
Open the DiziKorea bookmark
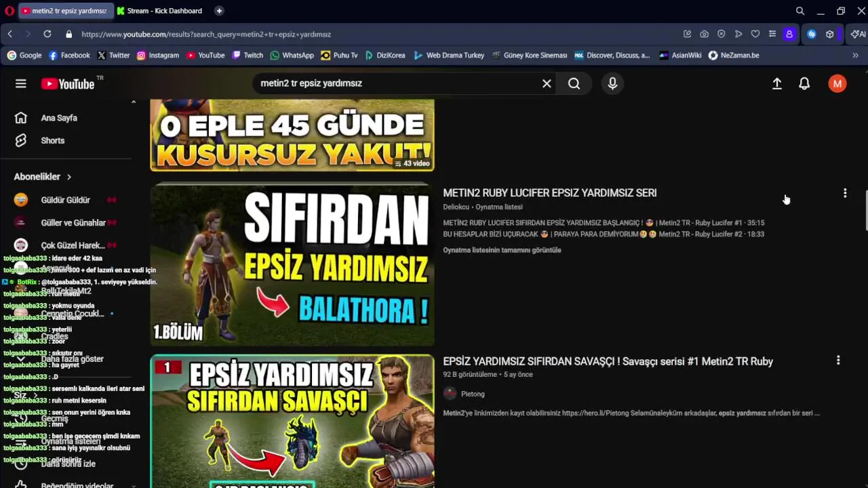[385, 56]
